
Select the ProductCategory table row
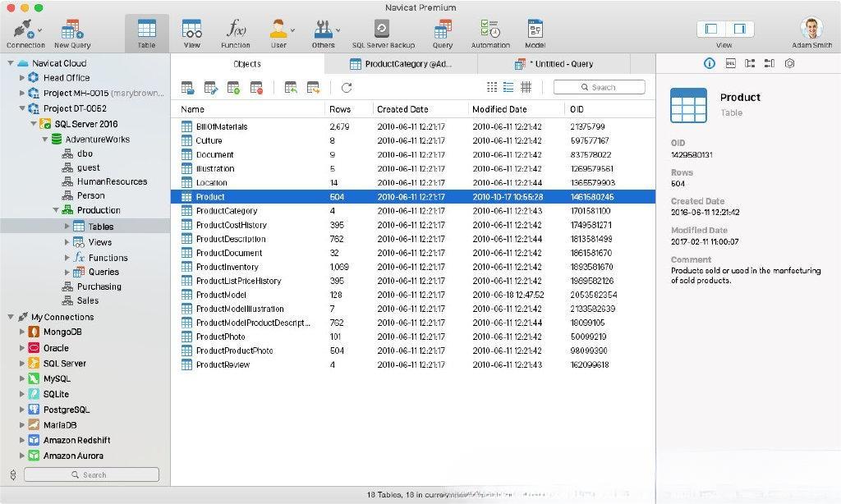click(x=413, y=211)
